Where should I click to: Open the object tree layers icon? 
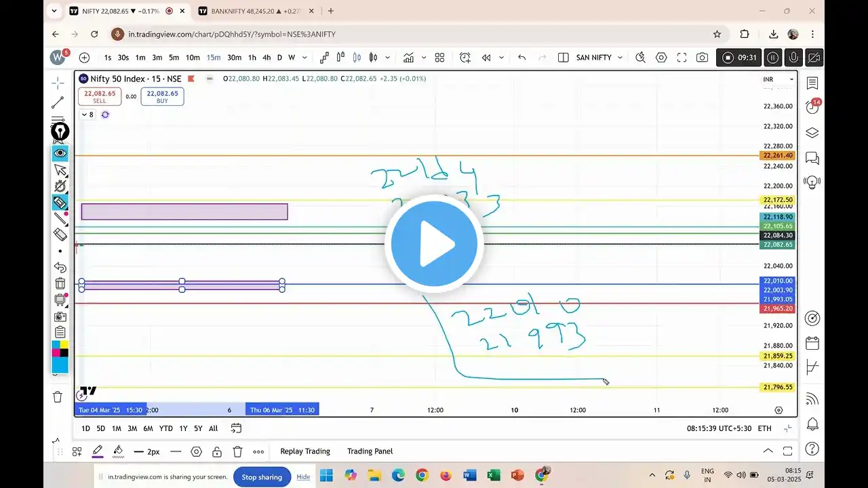812,132
